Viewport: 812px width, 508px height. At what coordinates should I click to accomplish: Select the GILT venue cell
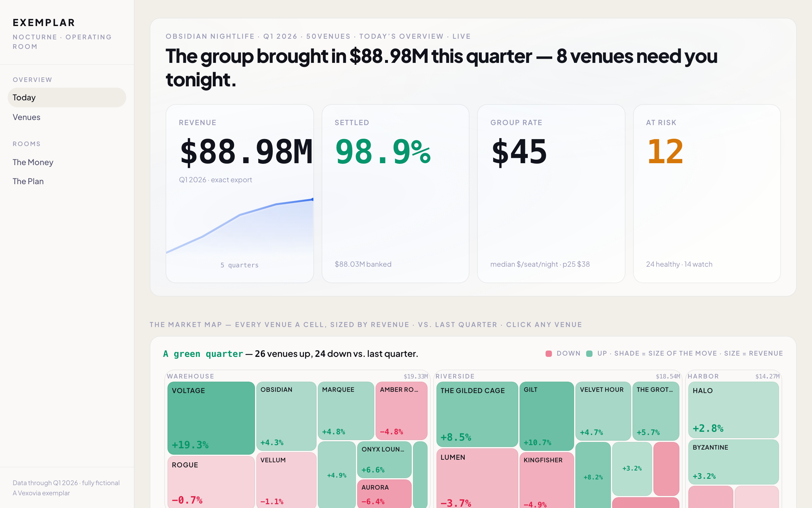click(x=547, y=416)
